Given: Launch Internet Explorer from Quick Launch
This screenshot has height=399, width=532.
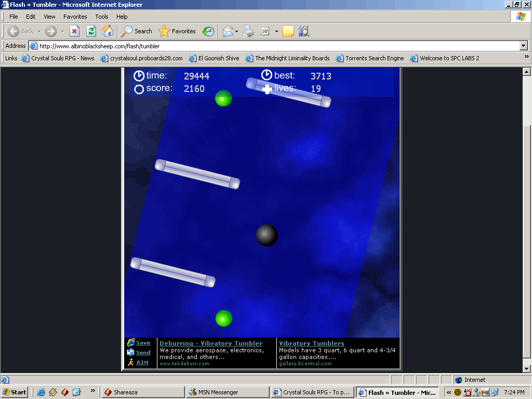Looking at the screenshot, I should 41,393.
